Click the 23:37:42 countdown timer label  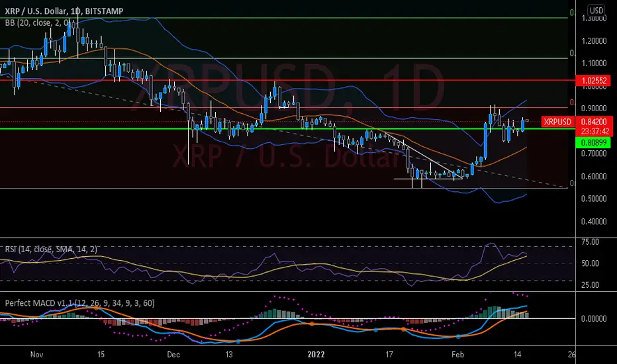pos(594,131)
